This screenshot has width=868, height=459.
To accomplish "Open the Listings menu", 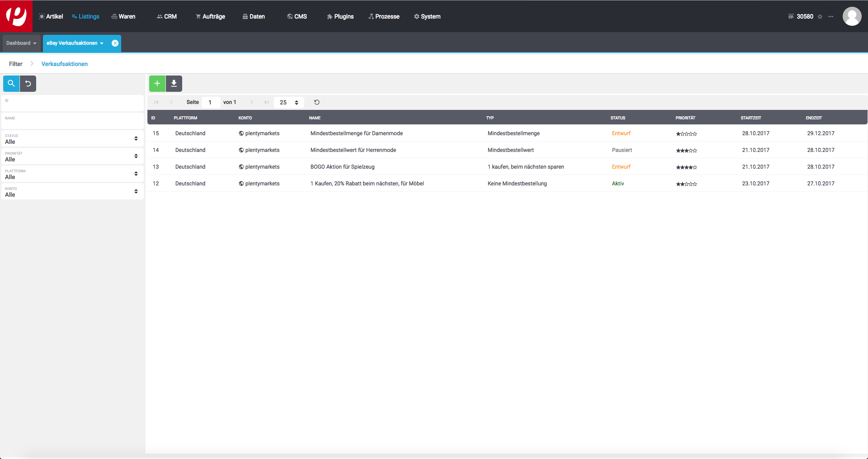I will [x=85, y=16].
